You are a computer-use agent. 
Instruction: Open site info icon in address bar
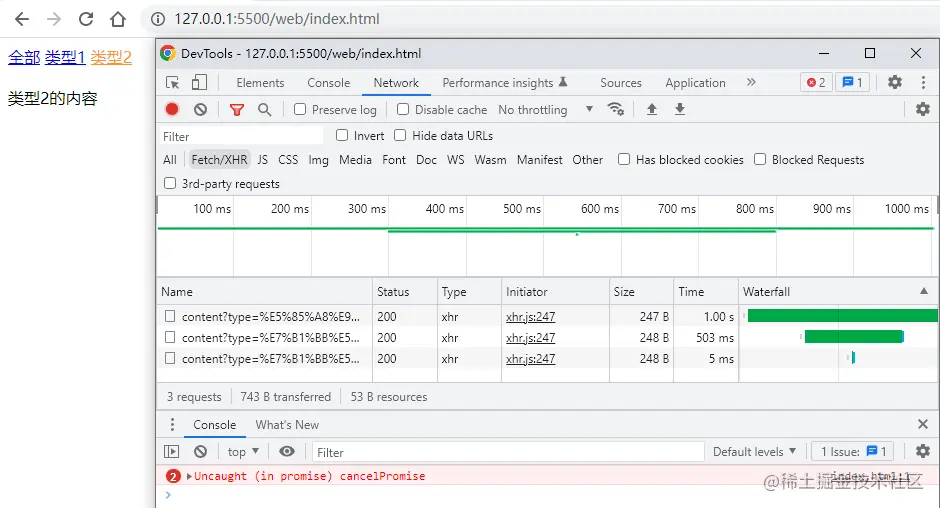point(158,19)
